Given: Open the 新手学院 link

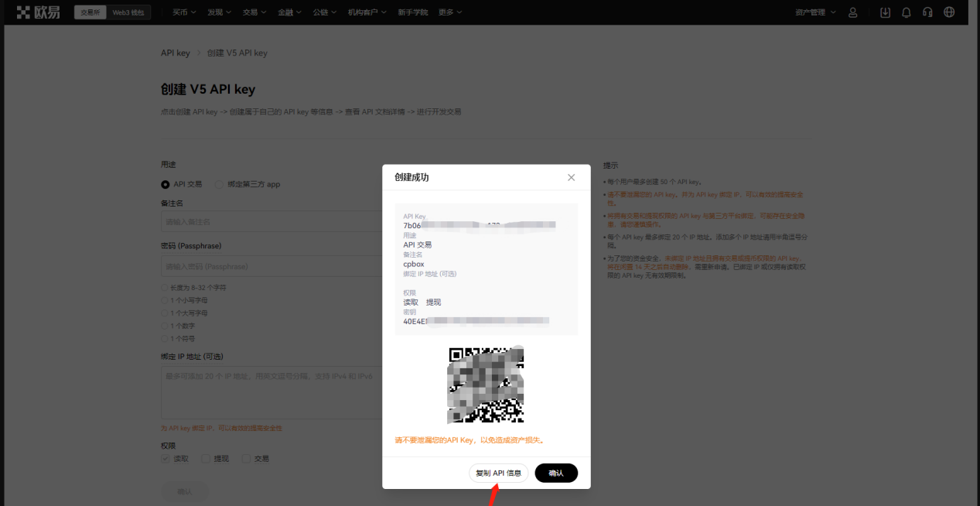Looking at the screenshot, I should tap(413, 12).
